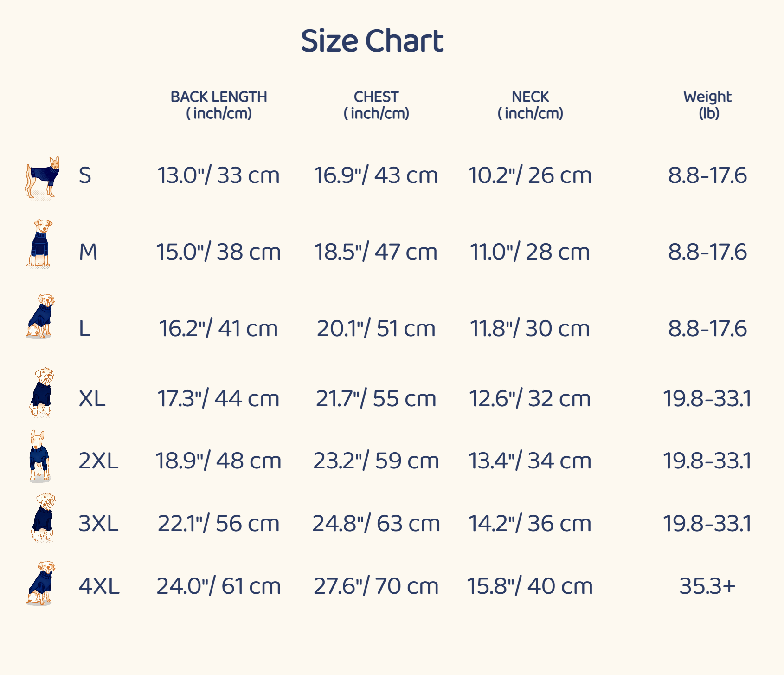
Task: Select the 20.1"/ 51 cm chest value
Action: [376, 329]
